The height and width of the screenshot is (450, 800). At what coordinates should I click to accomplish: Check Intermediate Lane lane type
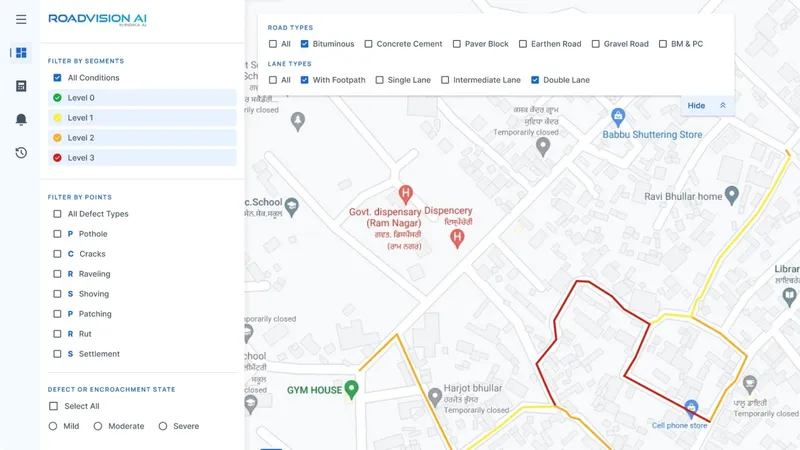[445, 80]
